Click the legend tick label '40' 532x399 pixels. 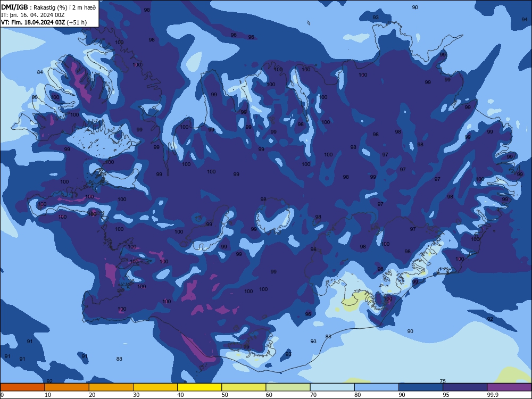click(x=180, y=395)
